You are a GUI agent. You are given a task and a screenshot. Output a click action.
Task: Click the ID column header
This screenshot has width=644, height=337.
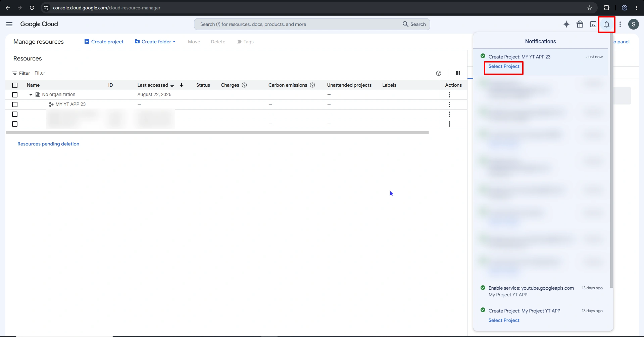(x=110, y=85)
